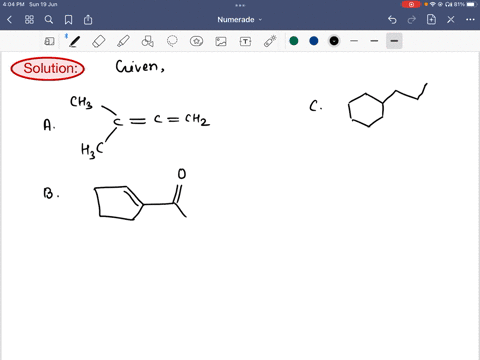Select the medium stroke width

(374, 41)
